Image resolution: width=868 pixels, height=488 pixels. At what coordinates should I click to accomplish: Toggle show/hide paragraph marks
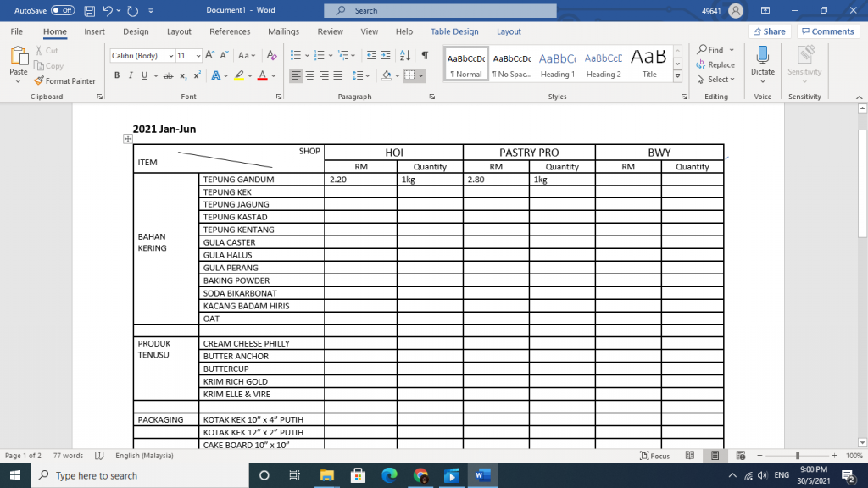[425, 55]
